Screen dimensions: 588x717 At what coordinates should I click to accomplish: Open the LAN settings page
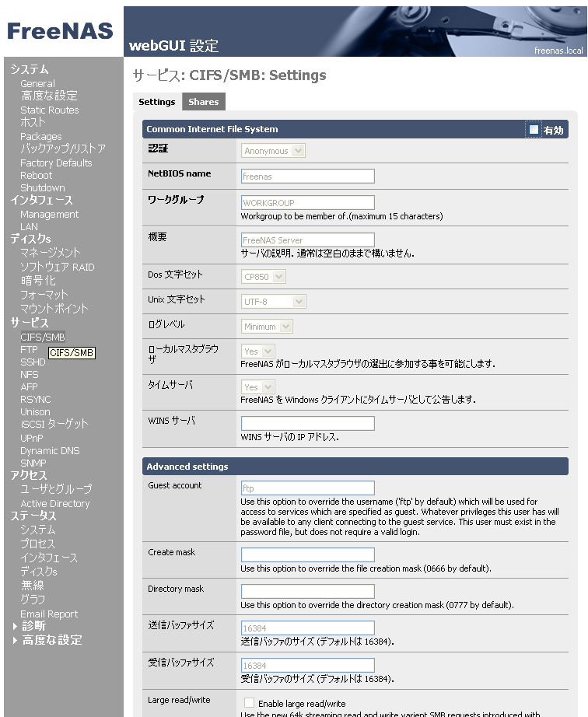click(29, 226)
